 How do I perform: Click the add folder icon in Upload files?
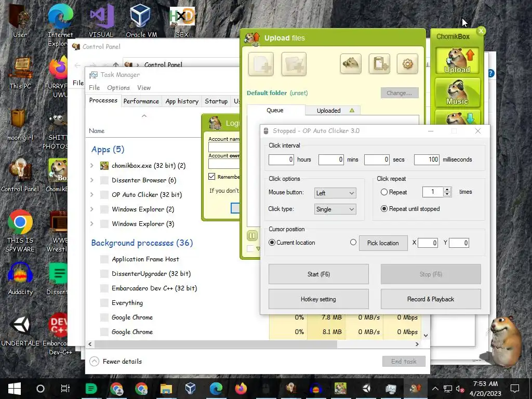click(294, 64)
